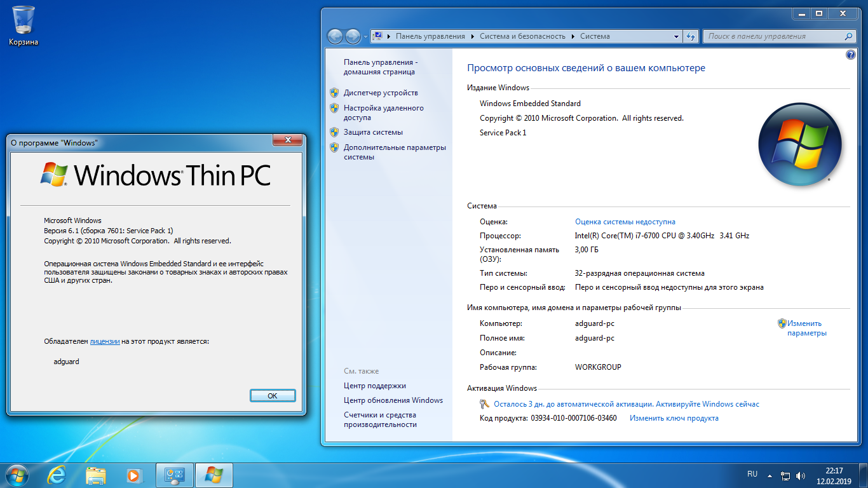
Task: Open the Help question mark icon
Action: [x=851, y=55]
